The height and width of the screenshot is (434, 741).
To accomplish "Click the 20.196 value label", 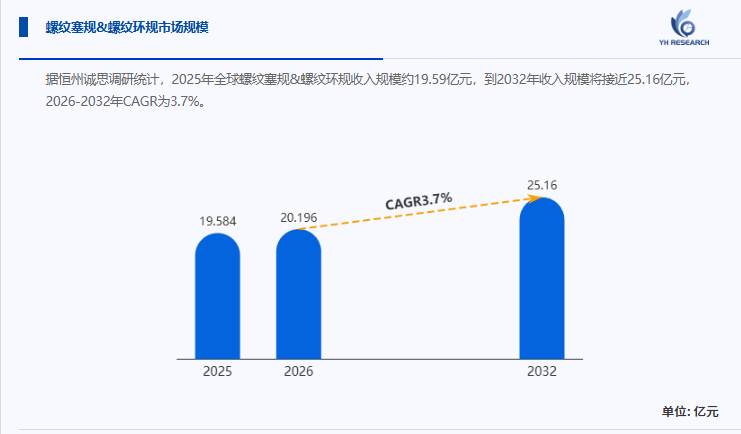I will pyautogui.click(x=298, y=218).
